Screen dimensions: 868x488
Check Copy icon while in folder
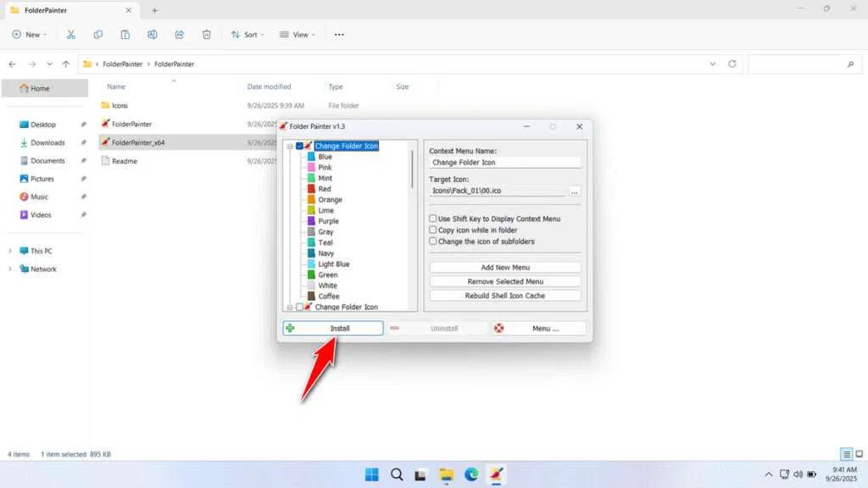433,230
